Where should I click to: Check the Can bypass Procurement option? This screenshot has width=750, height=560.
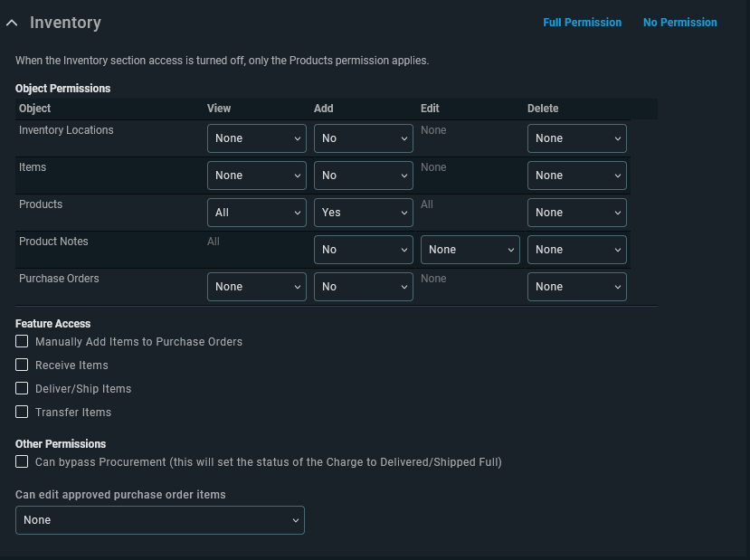[x=22, y=461]
